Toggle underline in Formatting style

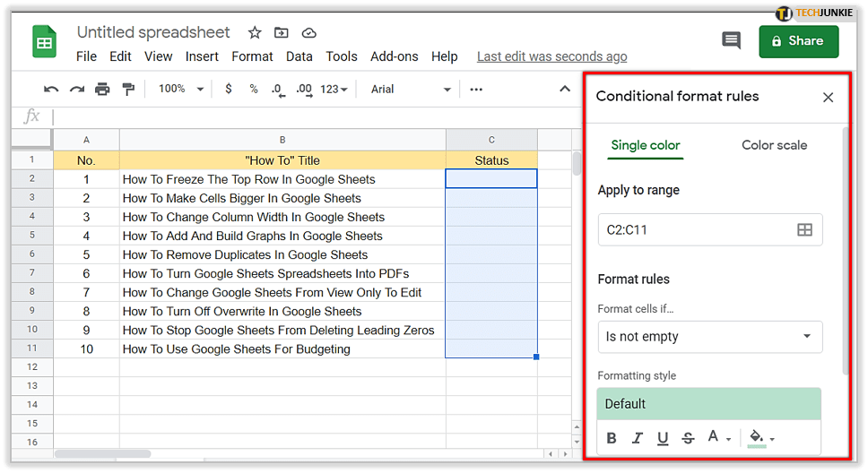663,438
